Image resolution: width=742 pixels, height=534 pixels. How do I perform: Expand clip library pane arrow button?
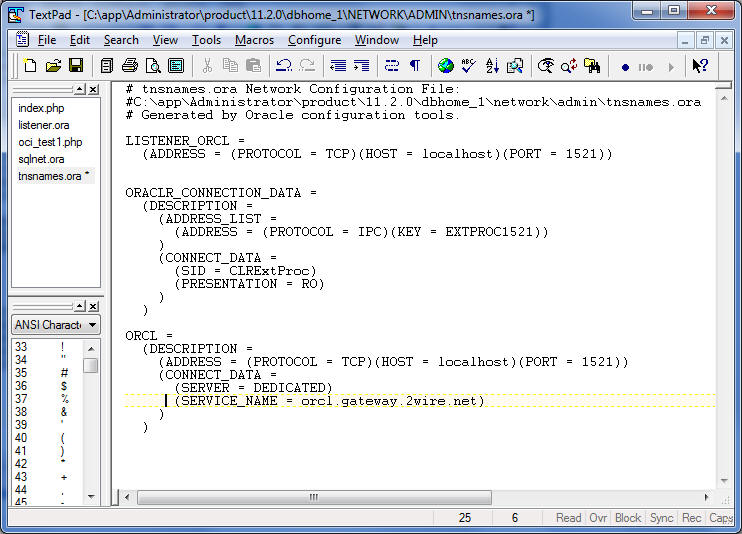coord(80,306)
